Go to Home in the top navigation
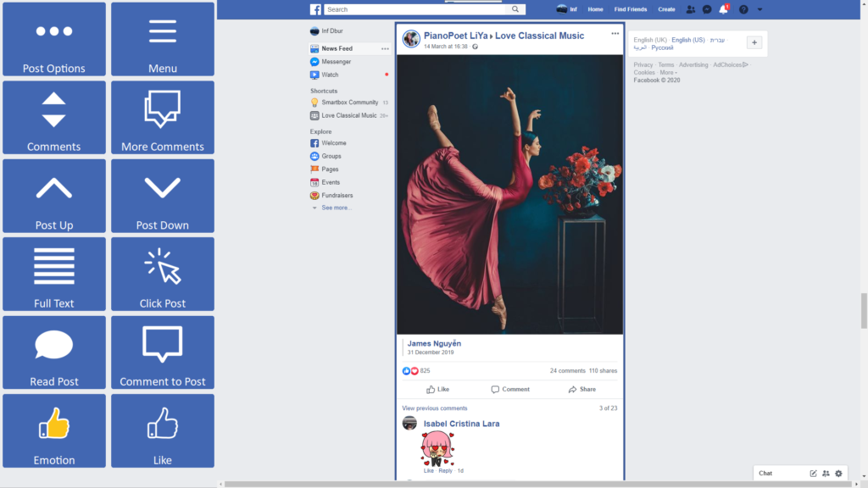The height and width of the screenshot is (488, 868). pyautogui.click(x=595, y=9)
